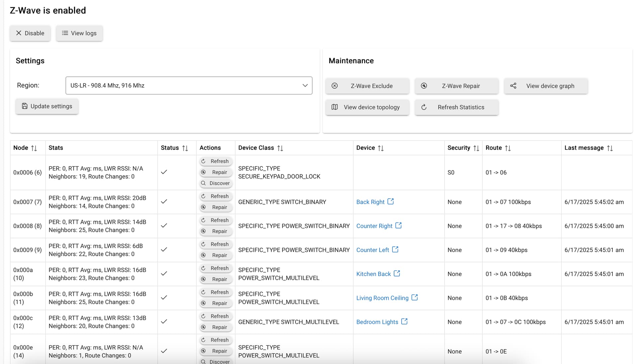This screenshot has height=364, width=638.
Task: Start Z-Wave Exclude mode
Action: (x=367, y=86)
